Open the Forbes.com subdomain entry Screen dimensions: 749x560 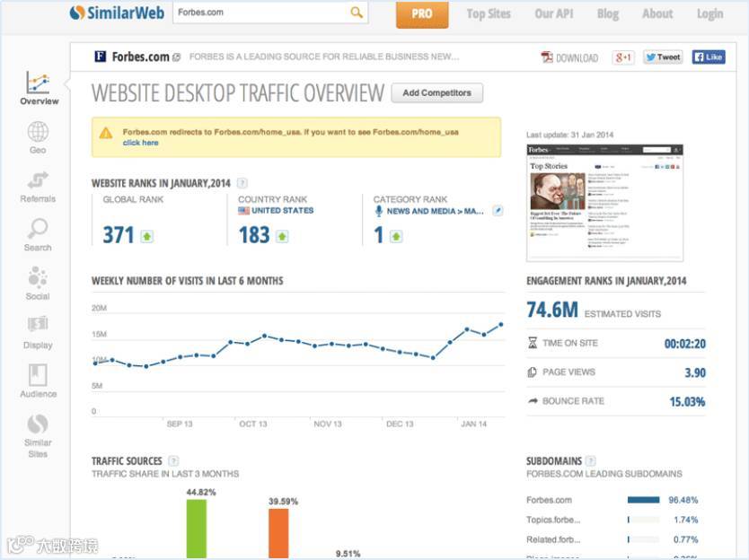point(549,500)
